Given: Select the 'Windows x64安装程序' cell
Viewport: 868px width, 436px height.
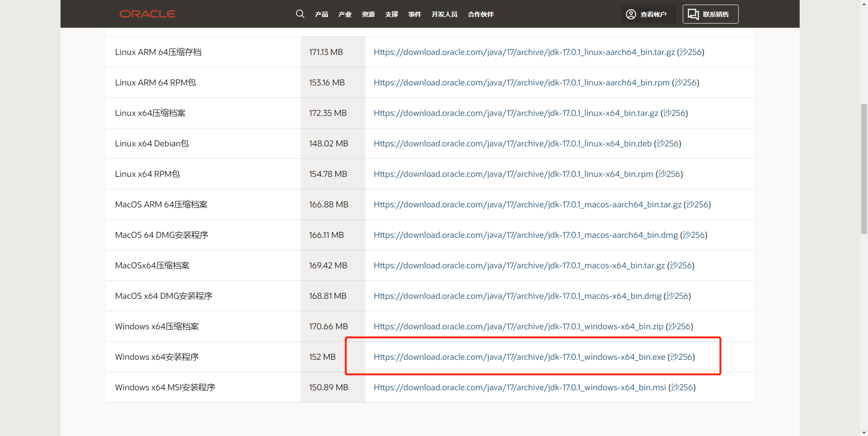Looking at the screenshot, I should coord(204,357).
